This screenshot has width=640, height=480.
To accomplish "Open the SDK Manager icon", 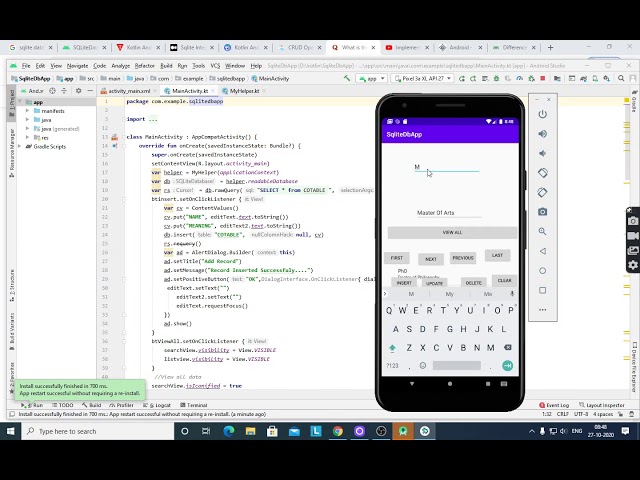I will point(607,78).
